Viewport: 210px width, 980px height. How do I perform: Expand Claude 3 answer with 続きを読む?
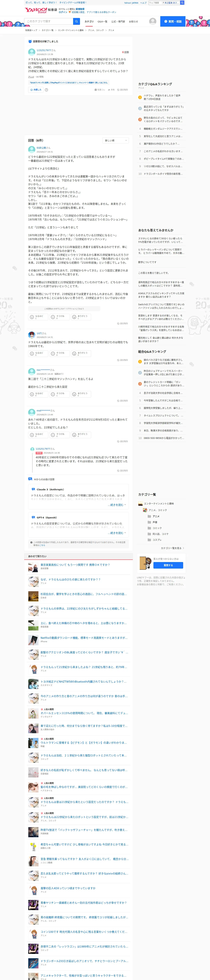[x=117, y=505]
